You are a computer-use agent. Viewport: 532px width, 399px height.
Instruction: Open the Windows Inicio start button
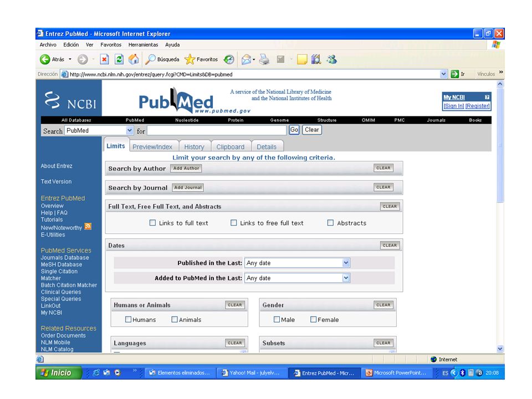(58, 372)
